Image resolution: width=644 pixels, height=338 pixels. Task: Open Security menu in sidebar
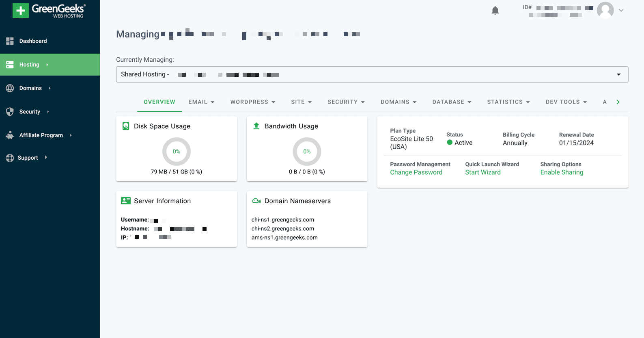(50, 112)
